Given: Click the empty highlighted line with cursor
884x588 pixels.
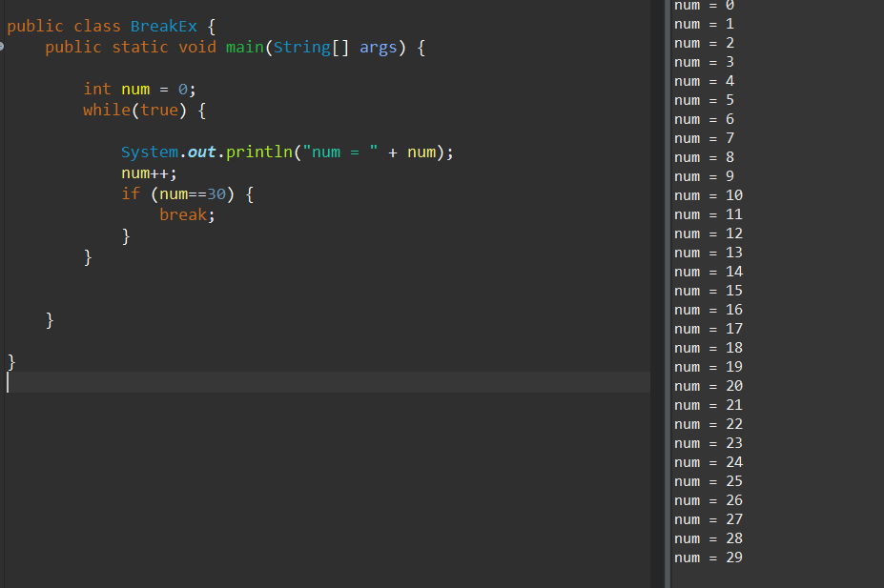Looking at the screenshot, I should (x=327, y=382).
